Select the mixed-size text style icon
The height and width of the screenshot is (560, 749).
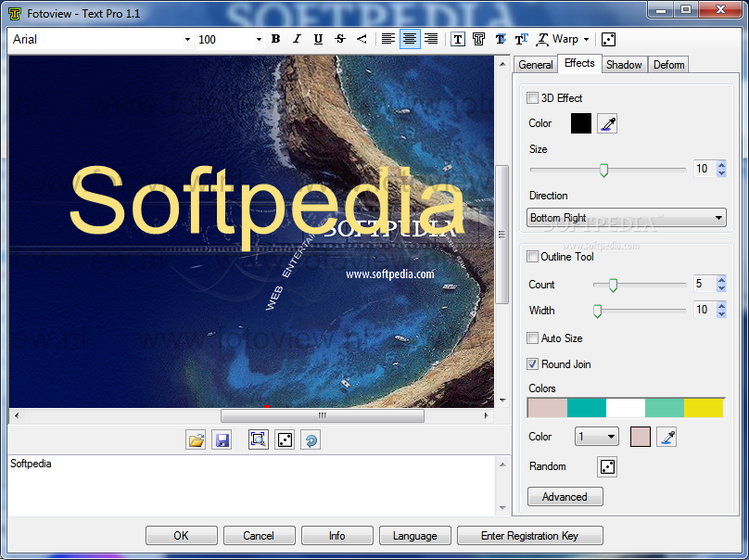click(521, 39)
